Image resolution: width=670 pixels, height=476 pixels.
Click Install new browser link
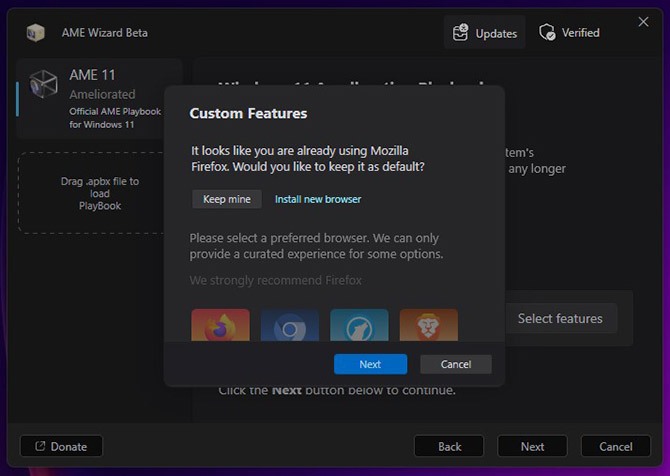[x=318, y=199]
